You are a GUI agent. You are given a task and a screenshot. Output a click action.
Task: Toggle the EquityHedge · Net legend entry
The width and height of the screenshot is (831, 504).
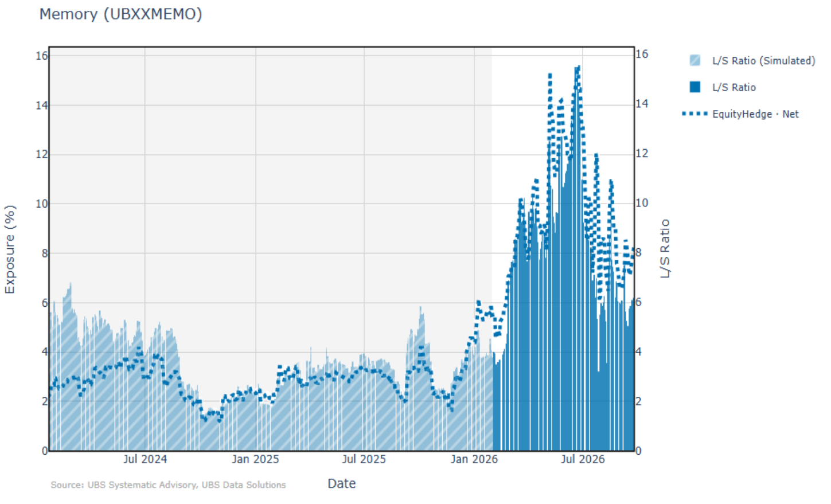pos(740,114)
